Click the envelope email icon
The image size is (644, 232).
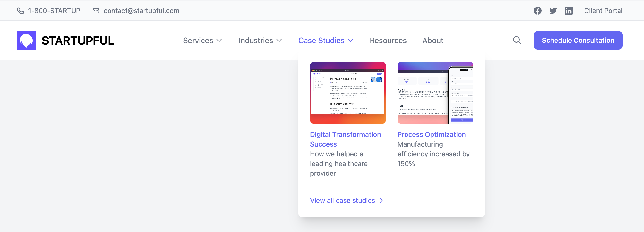(96, 11)
